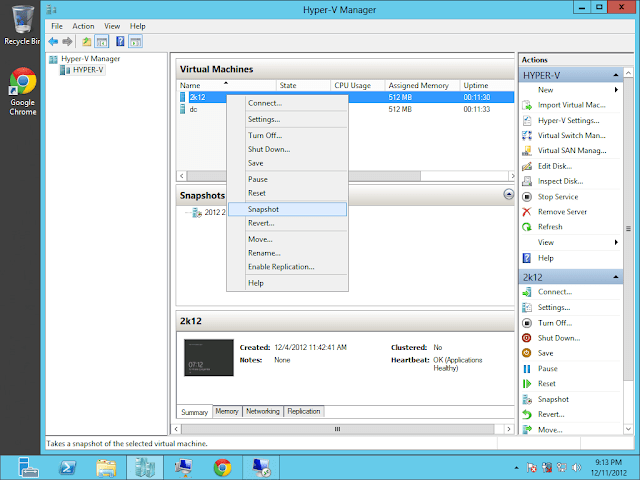Expand the New submenu arrow in Actions

pyautogui.click(x=615, y=90)
